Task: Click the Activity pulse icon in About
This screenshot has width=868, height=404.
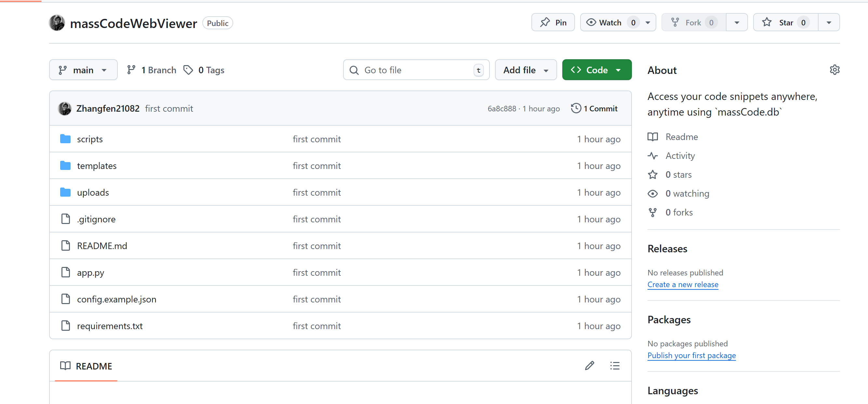Action: coord(652,156)
